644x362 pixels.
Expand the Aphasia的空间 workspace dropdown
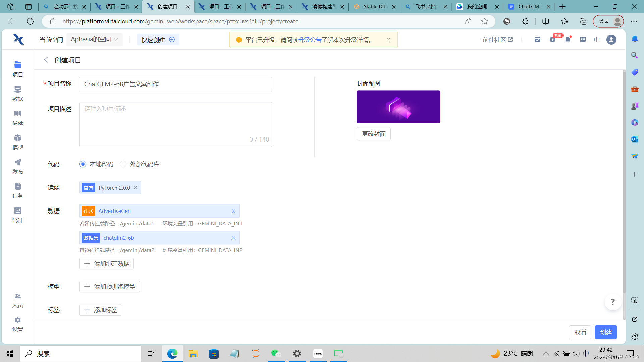pos(94,40)
